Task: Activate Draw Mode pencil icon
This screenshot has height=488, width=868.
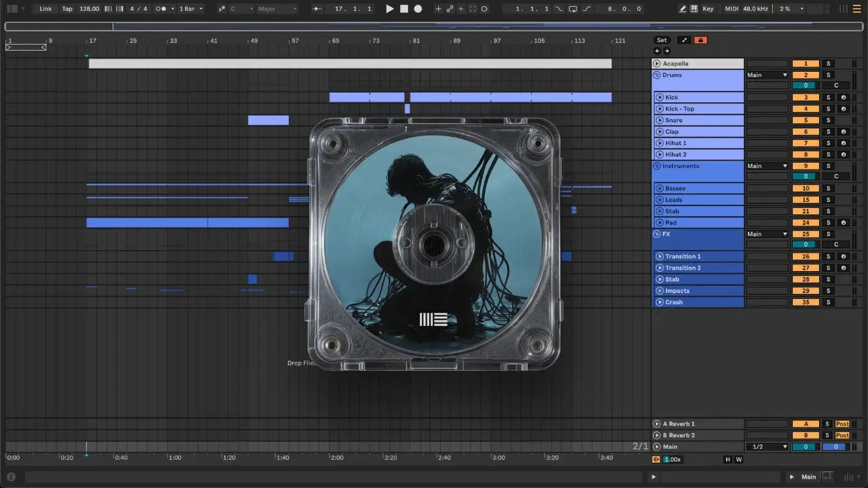Action: (683, 9)
